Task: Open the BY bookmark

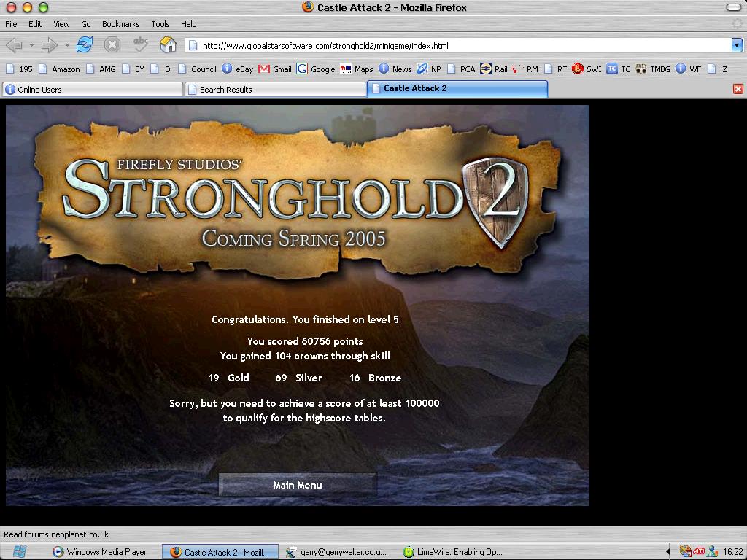Action: click(x=133, y=69)
